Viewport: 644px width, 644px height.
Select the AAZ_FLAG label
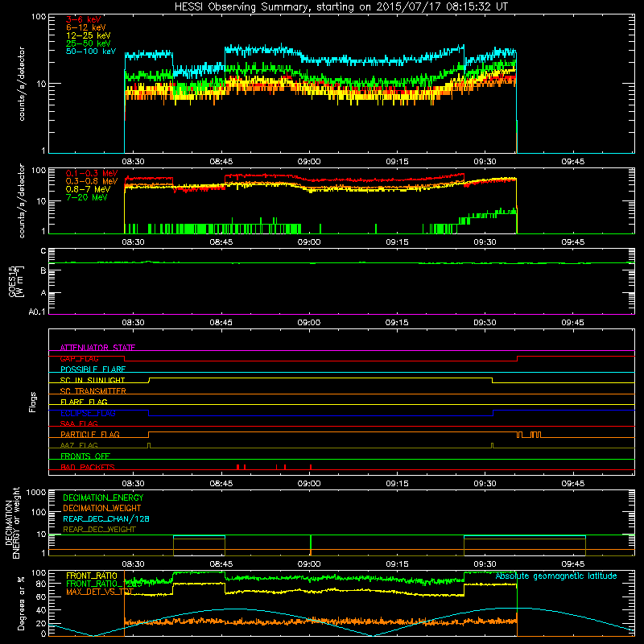coord(79,445)
